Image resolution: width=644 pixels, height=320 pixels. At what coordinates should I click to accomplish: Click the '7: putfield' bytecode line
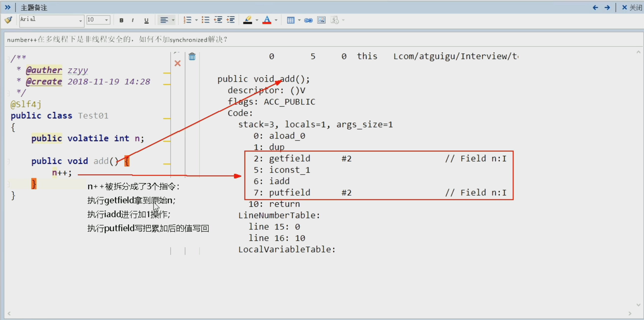(380, 192)
